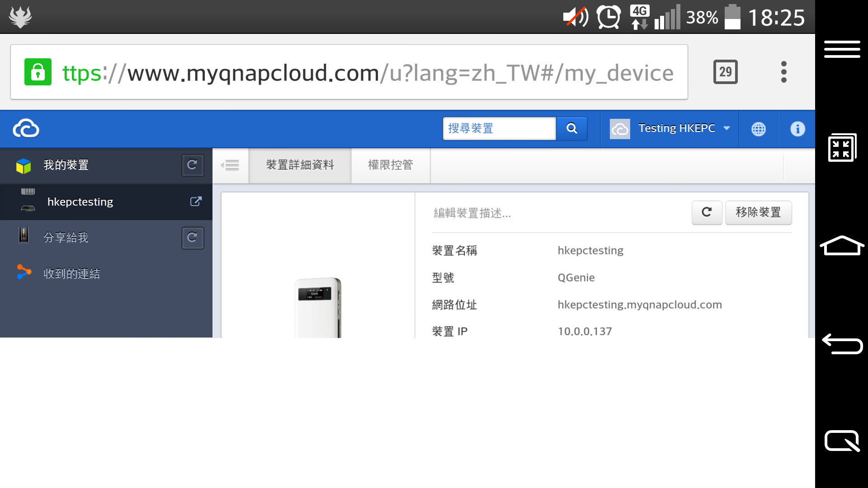Tap the green secure lock icon
The width and height of the screenshot is (868, 488).
pos(38,72)
